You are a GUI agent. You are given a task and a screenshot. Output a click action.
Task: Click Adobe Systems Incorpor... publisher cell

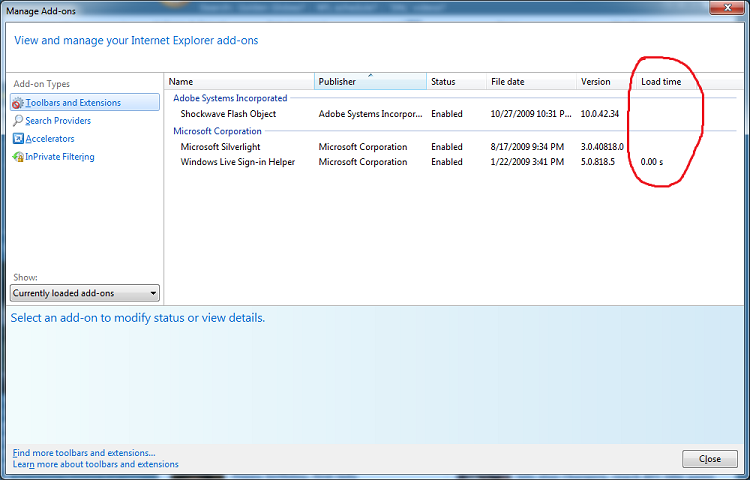pos(370,114)
